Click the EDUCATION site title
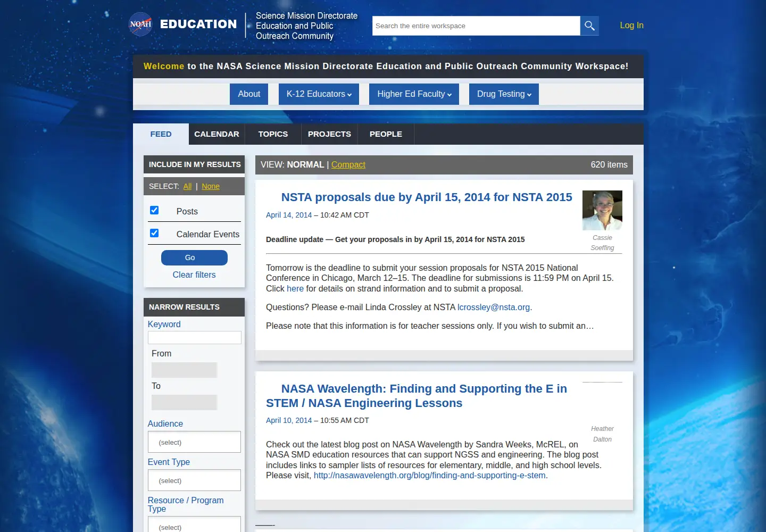The image size is (766, 532). point(198,24)
